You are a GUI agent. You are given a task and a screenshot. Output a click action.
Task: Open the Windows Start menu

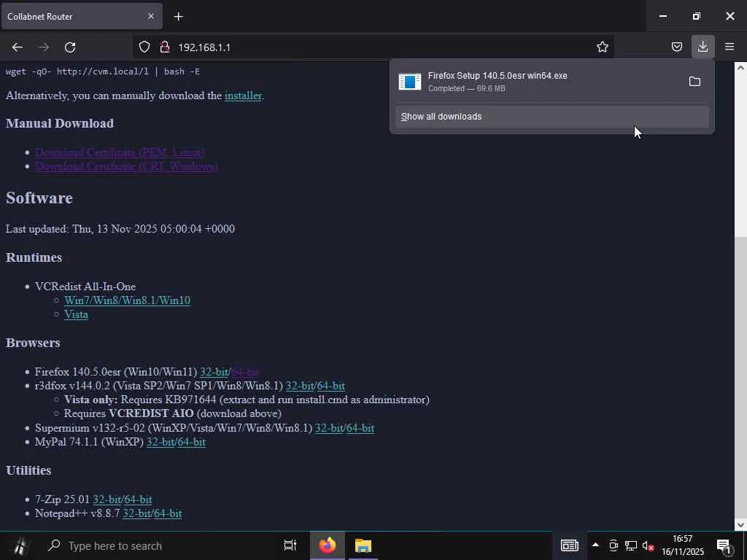(x=20, y=545)
